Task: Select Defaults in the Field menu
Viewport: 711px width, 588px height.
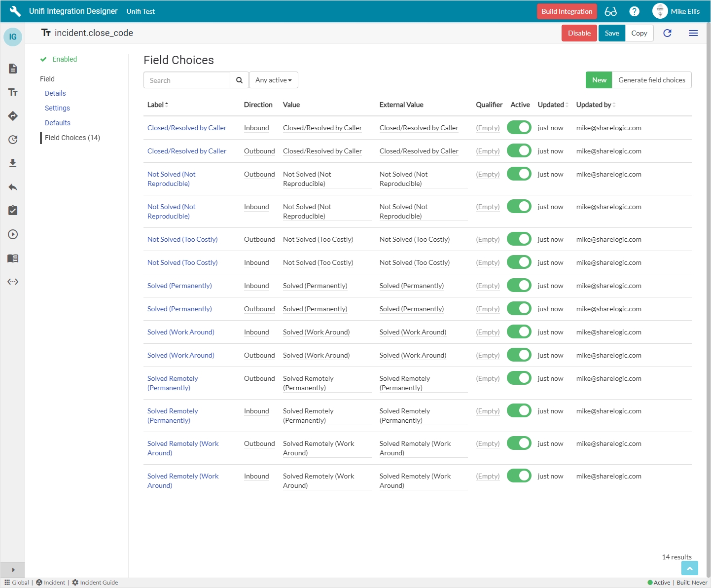Action: tap(58, 123)
